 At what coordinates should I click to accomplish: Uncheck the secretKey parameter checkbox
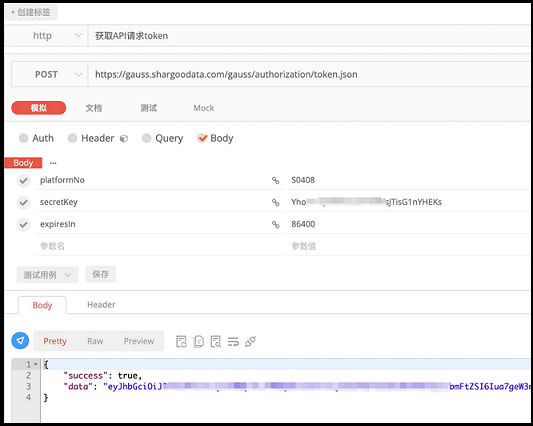[23, 203]
